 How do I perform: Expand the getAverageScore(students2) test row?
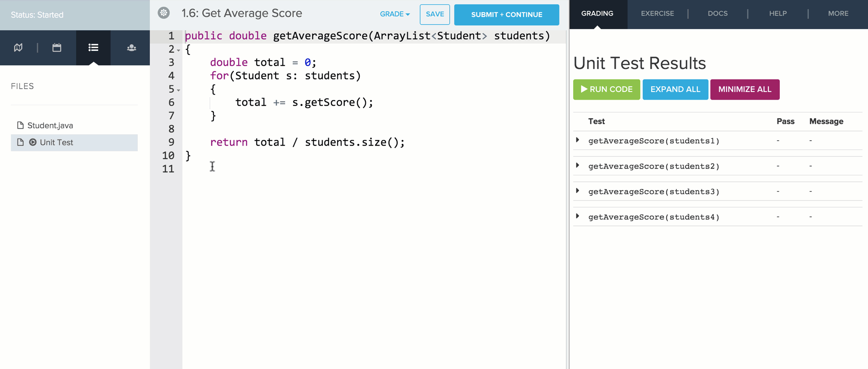pos(578,166)
